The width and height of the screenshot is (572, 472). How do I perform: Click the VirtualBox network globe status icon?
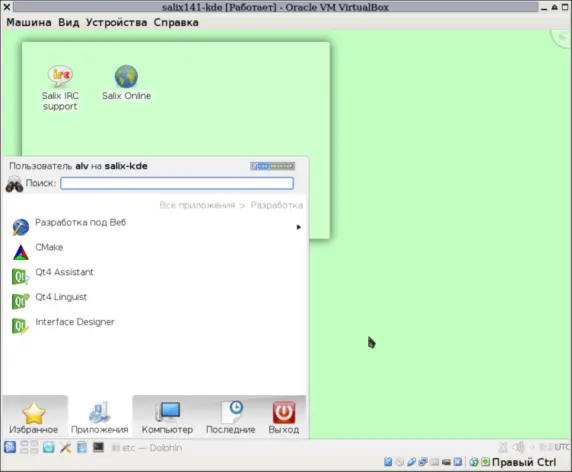[x=474, y=462]
